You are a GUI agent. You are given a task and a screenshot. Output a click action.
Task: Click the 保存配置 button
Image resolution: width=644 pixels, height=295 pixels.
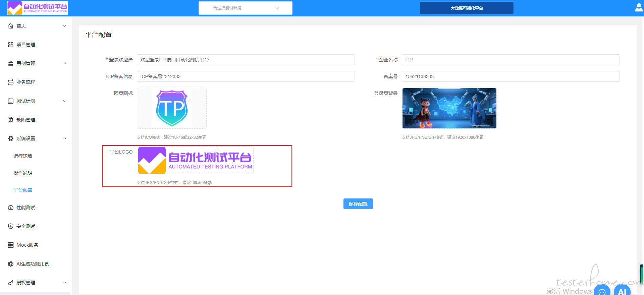pos(358,204)
